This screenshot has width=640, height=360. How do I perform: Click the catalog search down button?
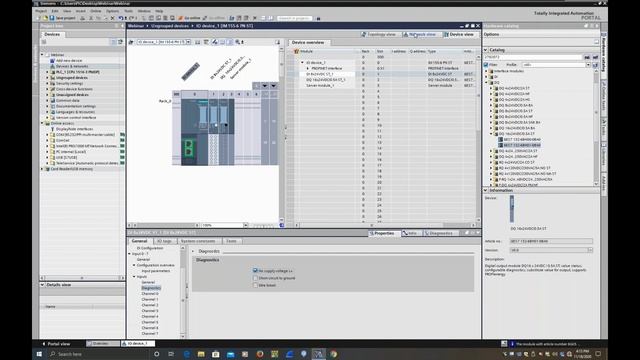tap(587, 58)
